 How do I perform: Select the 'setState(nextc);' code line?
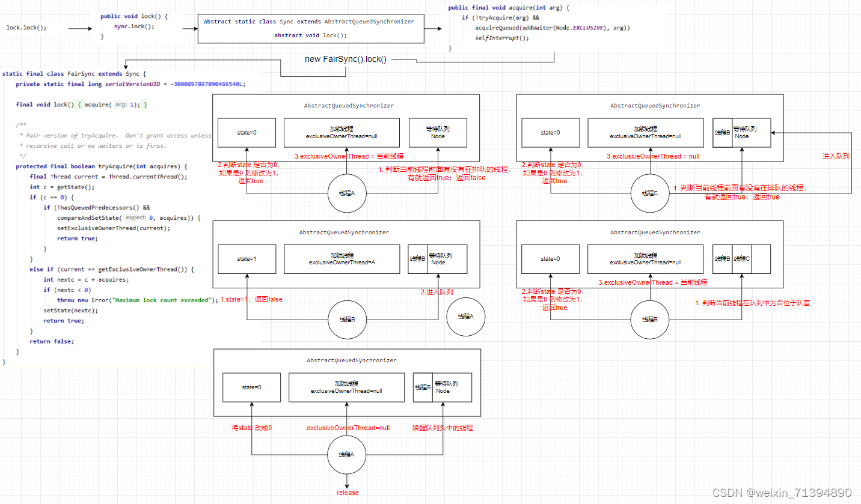coord(70,310)
